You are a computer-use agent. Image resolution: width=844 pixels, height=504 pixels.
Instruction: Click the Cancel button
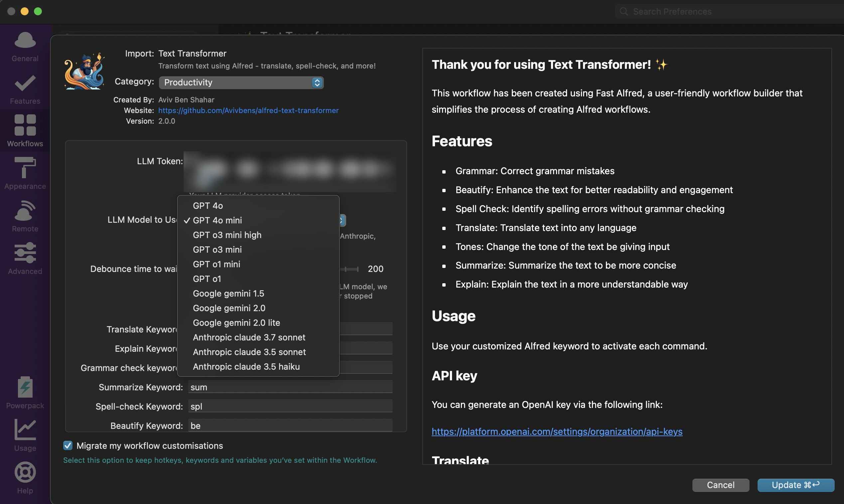click(721, 485)
